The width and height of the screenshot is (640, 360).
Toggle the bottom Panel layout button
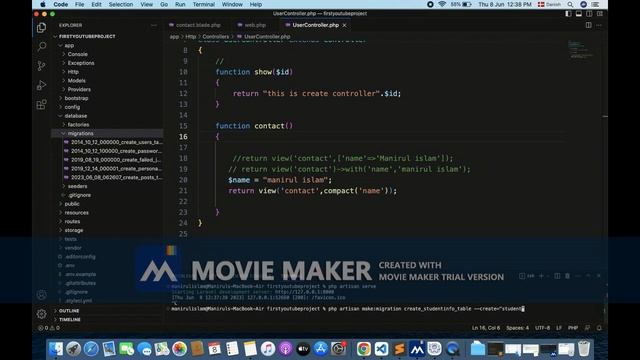click(578, 14)
